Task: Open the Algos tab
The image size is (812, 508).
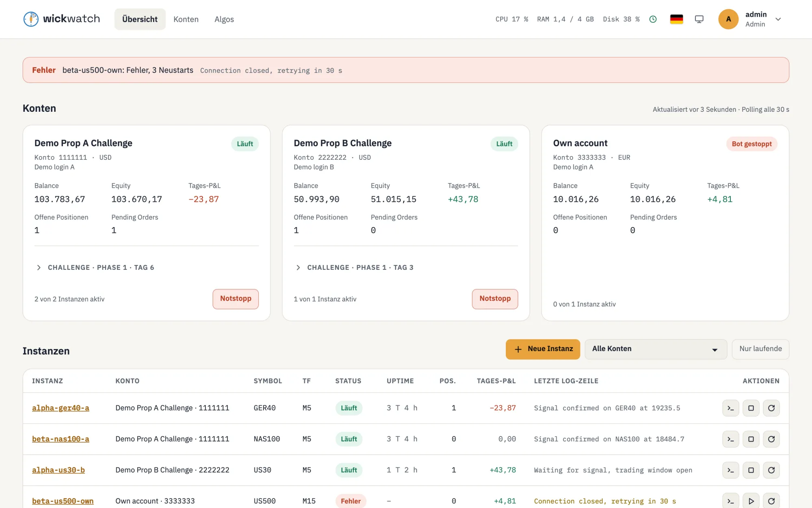Action: pos(224,19)
